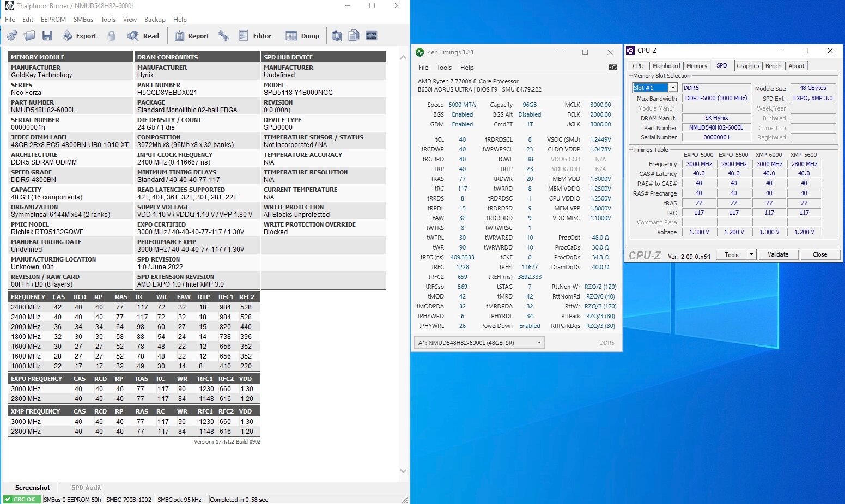Open Tools menu in ZenTimings

444,68
